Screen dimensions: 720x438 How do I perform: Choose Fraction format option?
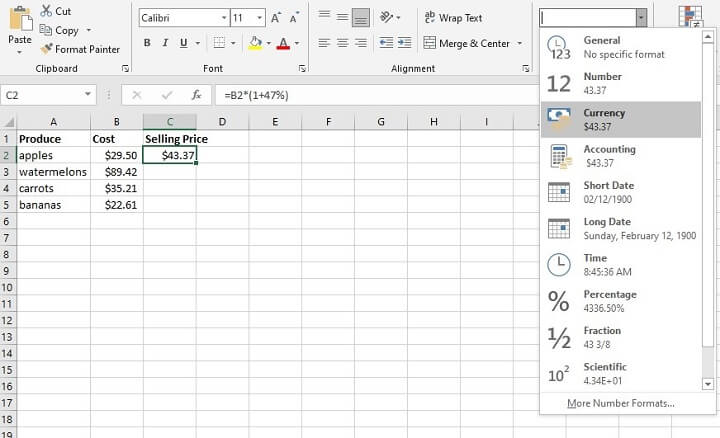621,337
